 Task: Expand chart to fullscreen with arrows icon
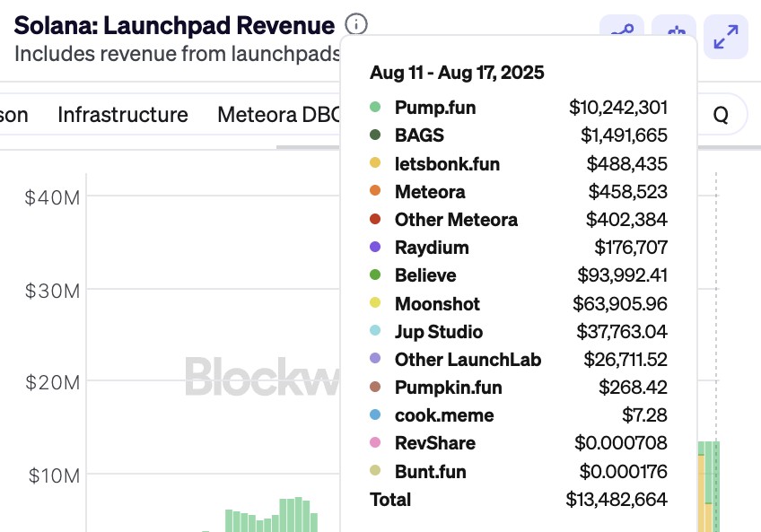click(726, 37)
